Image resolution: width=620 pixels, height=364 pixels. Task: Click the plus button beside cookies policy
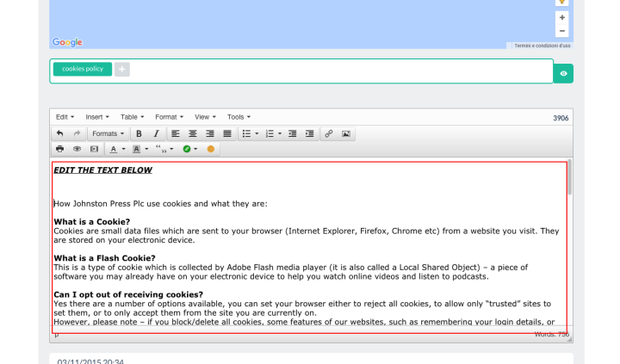click(x=122, y=70)
